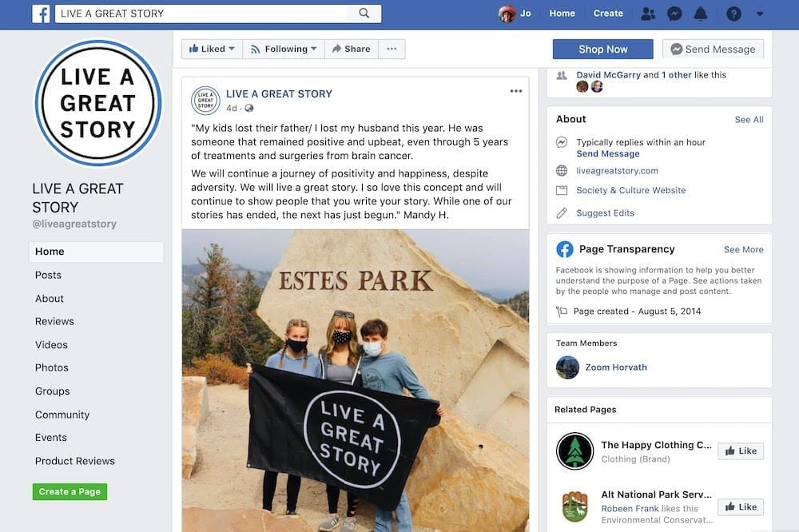
Task: Open the LIVE A GREAT STORY post author link
Action: [x=279, y=93]
